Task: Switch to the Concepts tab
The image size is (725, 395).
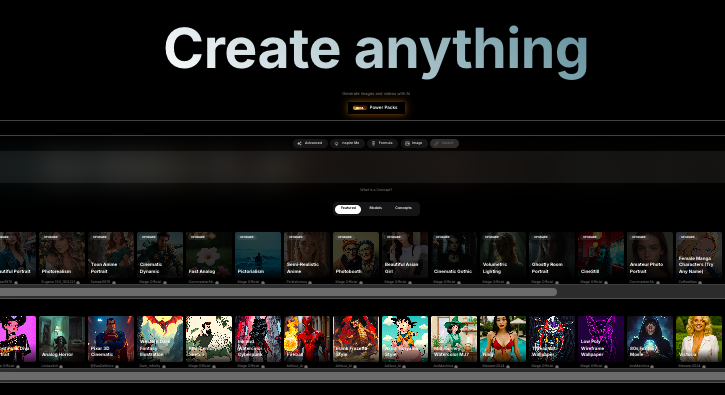Action: tap(403, 209)
